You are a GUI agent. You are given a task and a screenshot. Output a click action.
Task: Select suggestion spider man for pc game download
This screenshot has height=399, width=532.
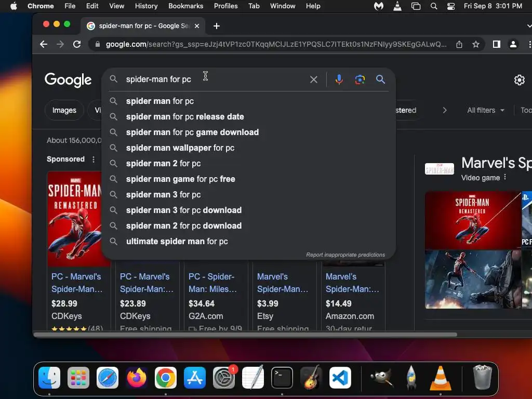click(x=249, y=132)
